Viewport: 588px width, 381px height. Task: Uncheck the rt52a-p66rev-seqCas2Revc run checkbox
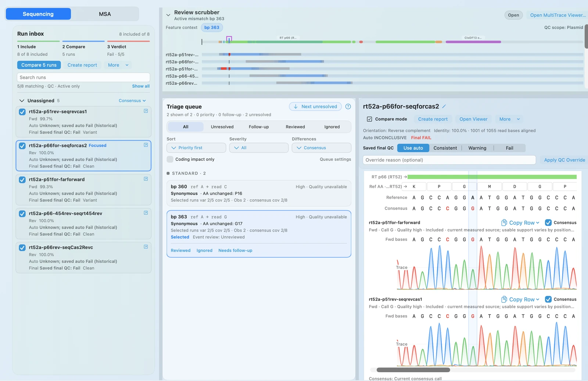pyautogui.click(x=22, y=248)
